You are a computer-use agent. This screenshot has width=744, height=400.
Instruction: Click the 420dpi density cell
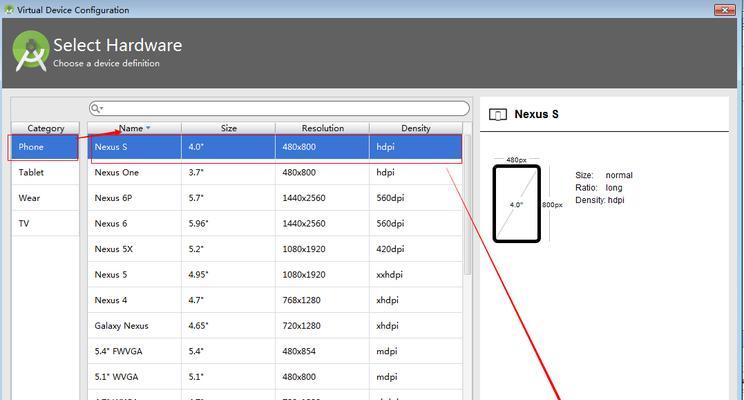point(416,249)
